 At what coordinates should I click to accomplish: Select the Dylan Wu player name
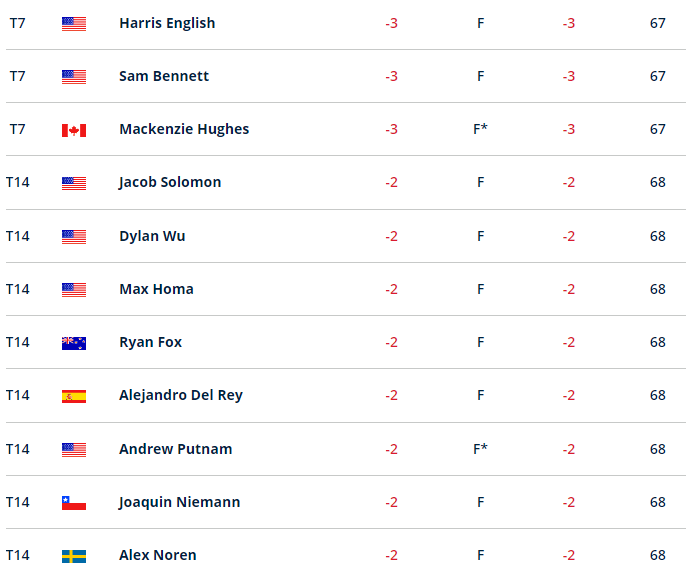[152, 236]
